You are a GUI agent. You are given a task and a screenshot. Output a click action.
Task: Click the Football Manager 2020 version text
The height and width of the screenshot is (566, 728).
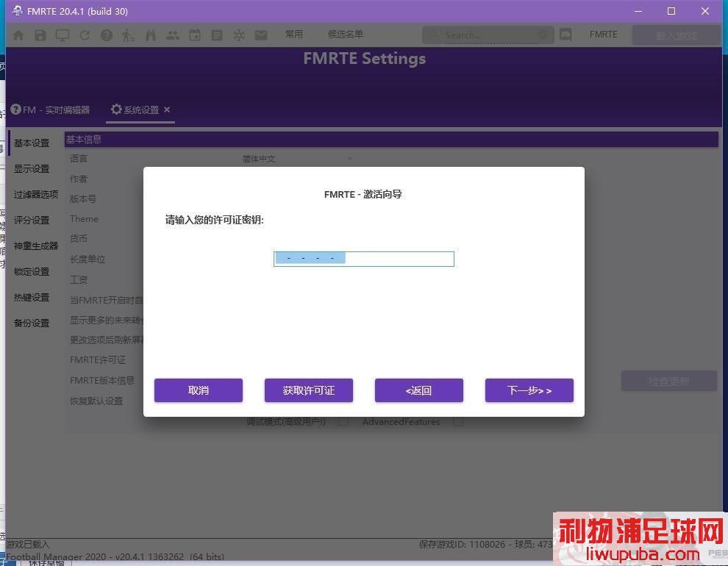coord(115,556)
